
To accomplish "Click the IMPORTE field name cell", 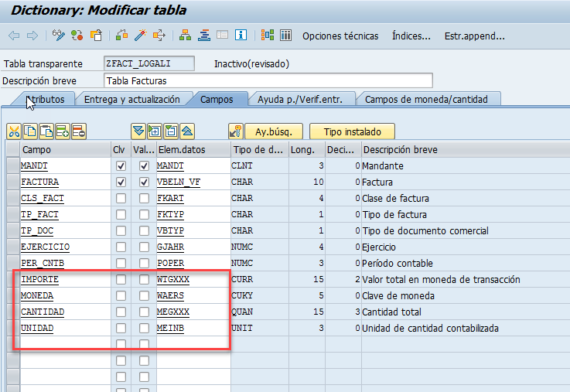I will (x=66, y=279).
